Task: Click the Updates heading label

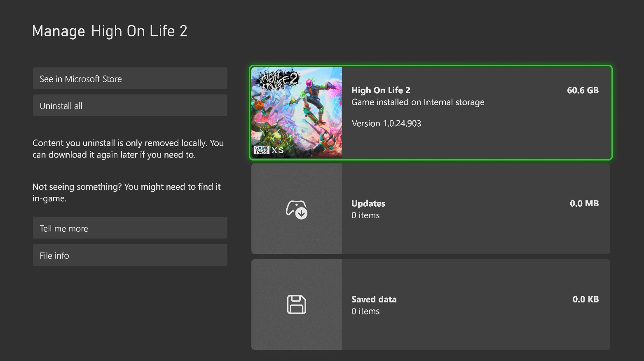Action: tap(368, 203)
